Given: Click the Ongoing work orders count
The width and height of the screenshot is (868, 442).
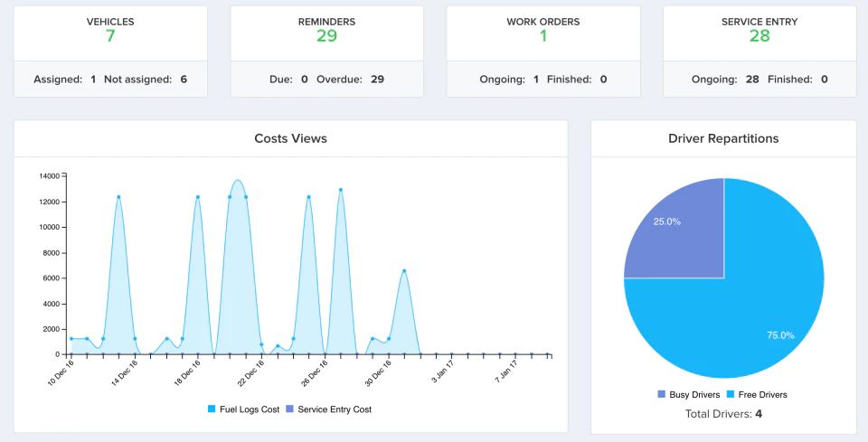Looking at the screenshot, I should (536, 80).
